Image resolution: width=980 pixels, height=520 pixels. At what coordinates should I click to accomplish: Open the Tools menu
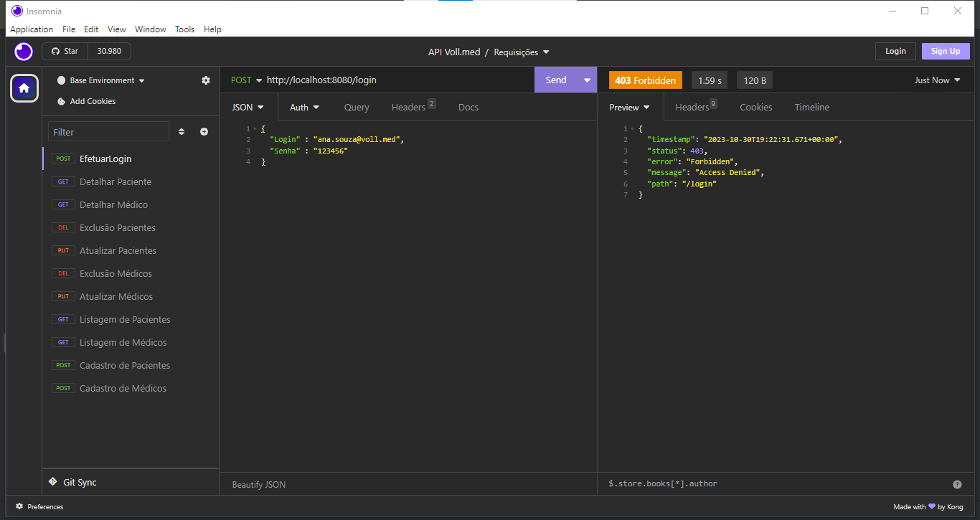pos(185,29)
